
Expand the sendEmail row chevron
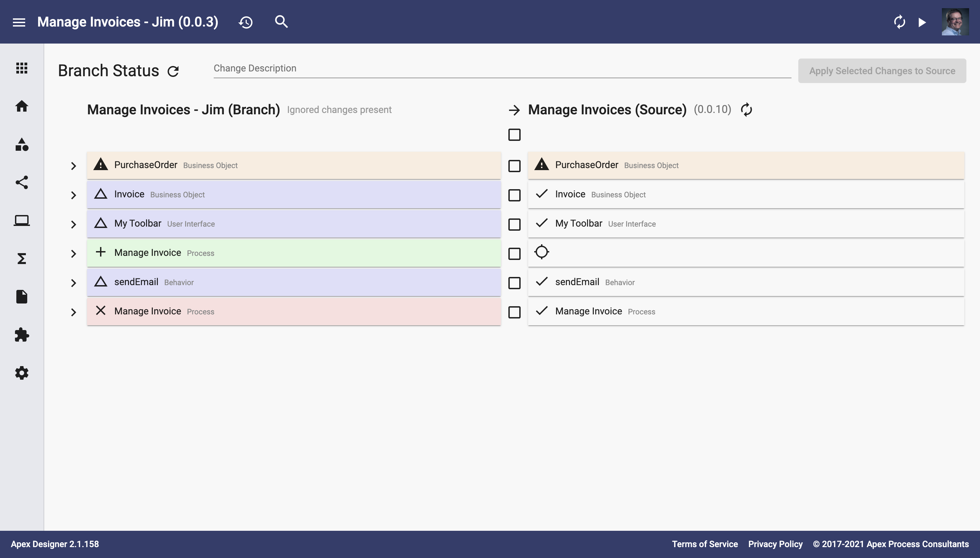pyautogui.click(x=73, y=283)
